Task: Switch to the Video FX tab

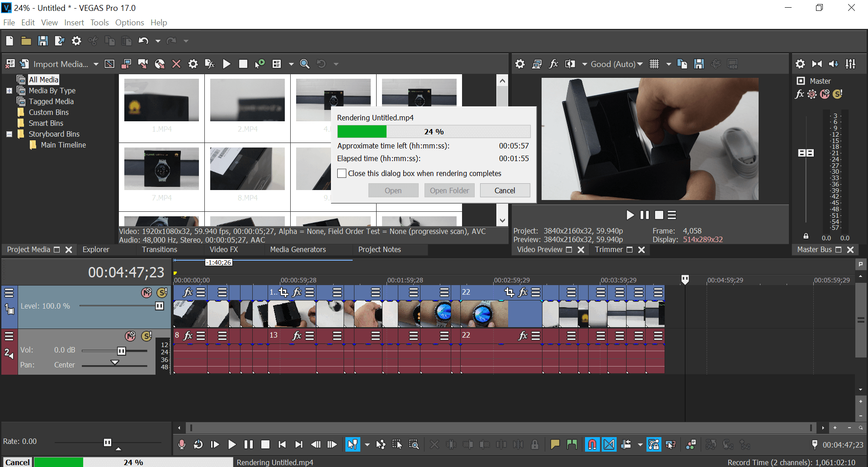Action: (224, 249)
